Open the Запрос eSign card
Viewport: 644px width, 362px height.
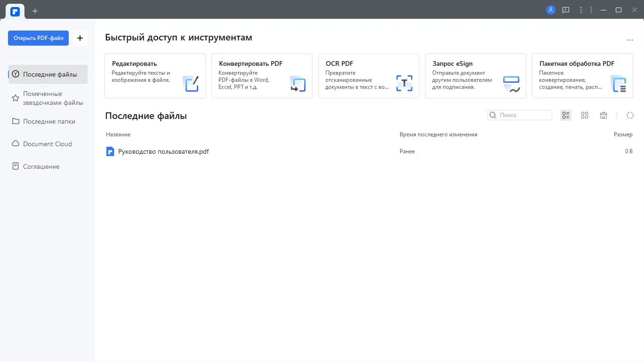coord(475,76)
